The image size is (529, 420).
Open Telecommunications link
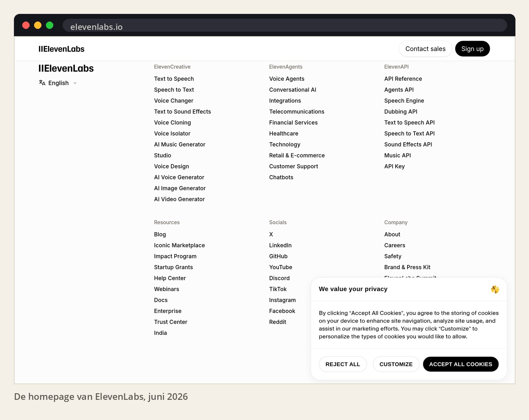click(x=297, y=112)
